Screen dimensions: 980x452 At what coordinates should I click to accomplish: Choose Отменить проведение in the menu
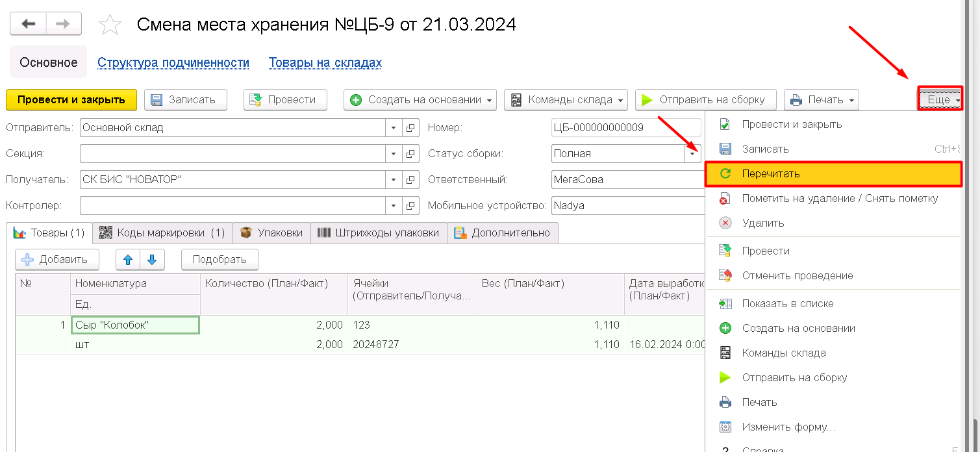[x=833, y=275]
